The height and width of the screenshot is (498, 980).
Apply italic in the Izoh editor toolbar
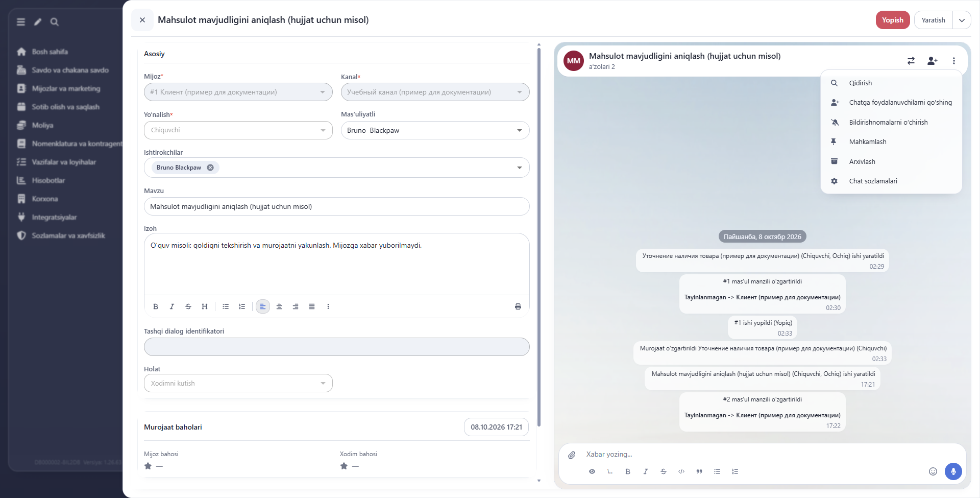(172, 306)
